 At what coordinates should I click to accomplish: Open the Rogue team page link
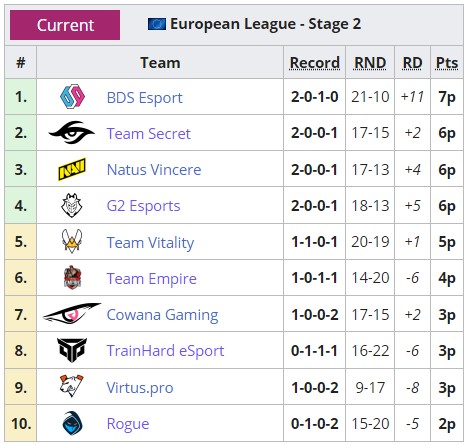[x=128, y=424]
